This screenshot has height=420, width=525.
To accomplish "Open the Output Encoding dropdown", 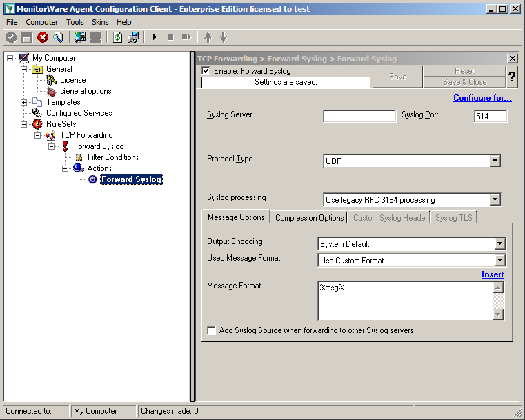I will [x=499, y=243].
